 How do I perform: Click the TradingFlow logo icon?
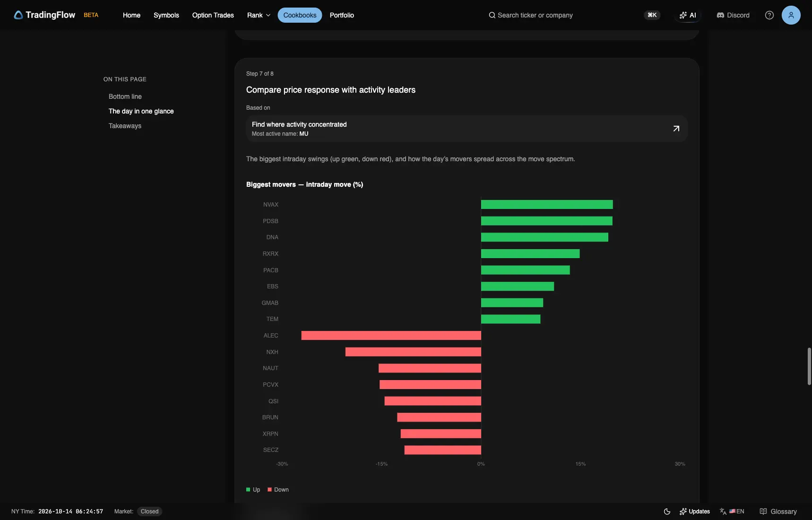pos(18,15)
